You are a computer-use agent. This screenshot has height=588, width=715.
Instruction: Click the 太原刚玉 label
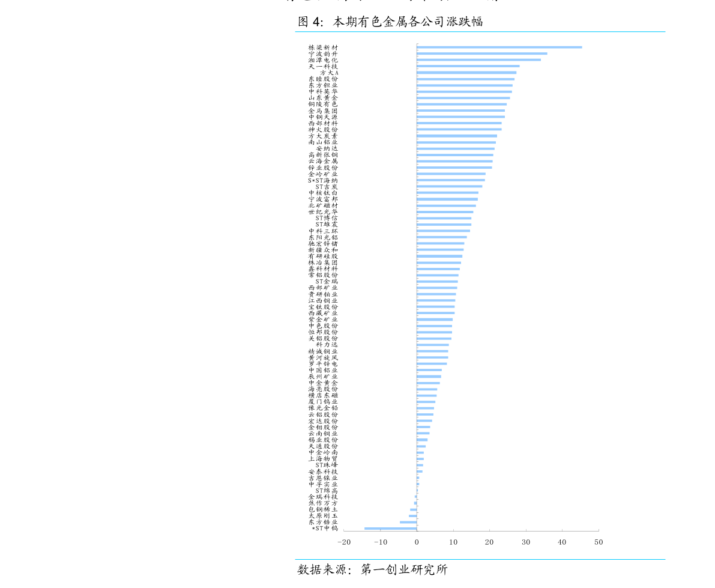click(323, 516)
